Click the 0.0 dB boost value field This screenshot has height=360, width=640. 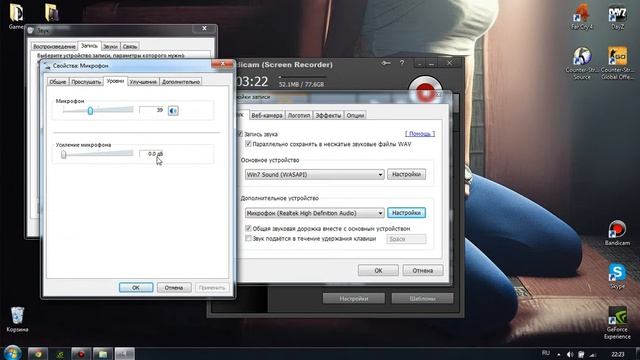152,153
